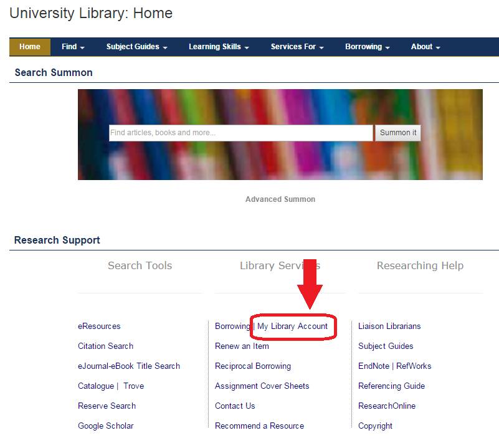Open the Learning Skills dropdown
Image resolution: width=499 pixels, height=448 pixels.
[219, 47]
